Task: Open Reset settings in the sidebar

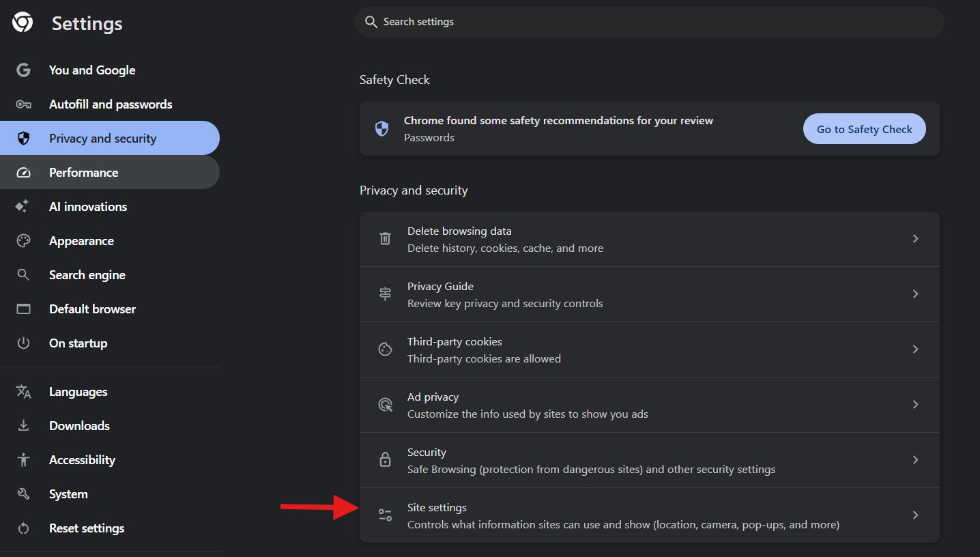Action: click(86, 528)
